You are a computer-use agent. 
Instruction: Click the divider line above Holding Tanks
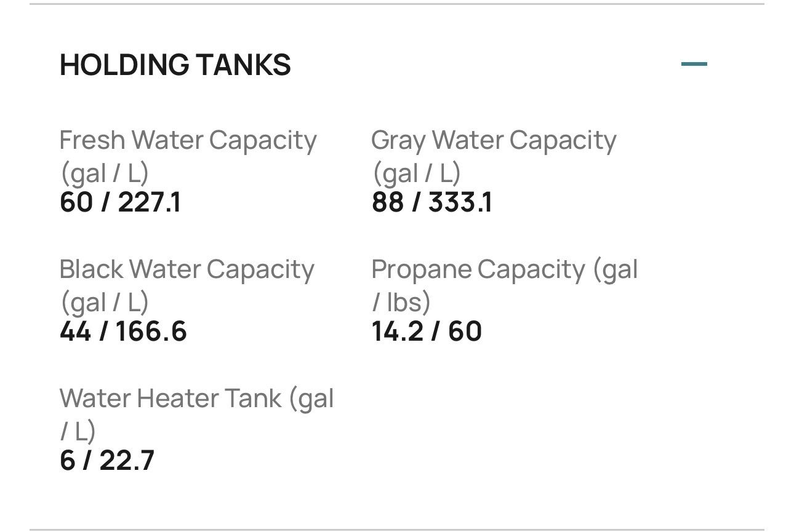(x=397, y=4)
